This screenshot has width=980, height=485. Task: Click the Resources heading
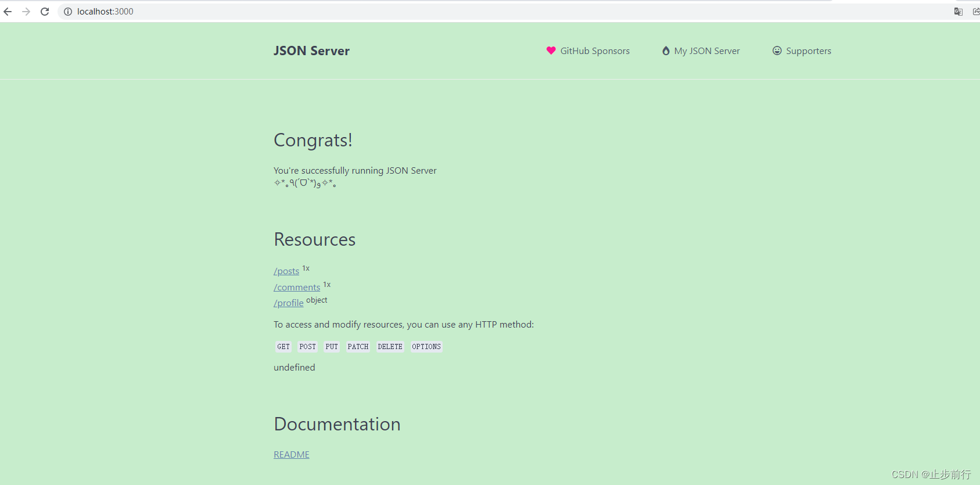tap(315, 240)
